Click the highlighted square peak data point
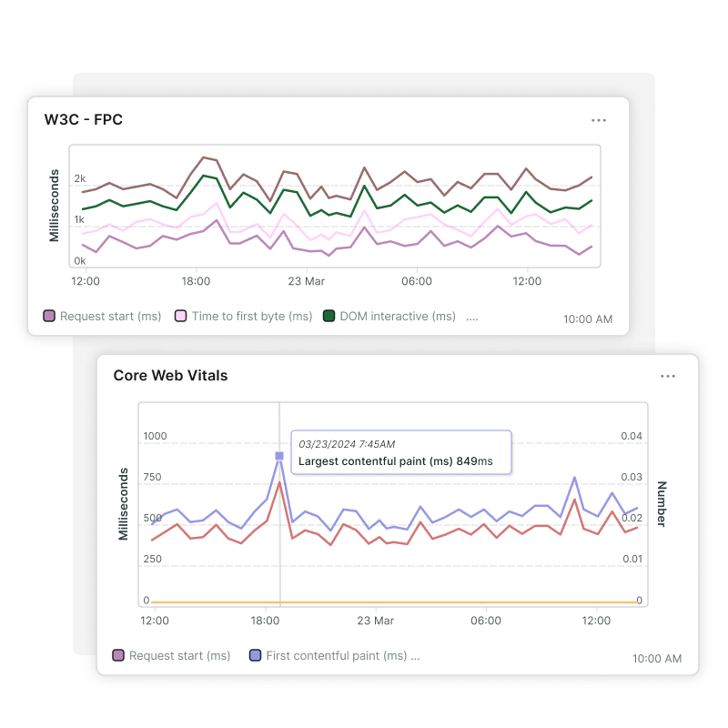Screen dimensions: 728x728 [x=279, y=456]
